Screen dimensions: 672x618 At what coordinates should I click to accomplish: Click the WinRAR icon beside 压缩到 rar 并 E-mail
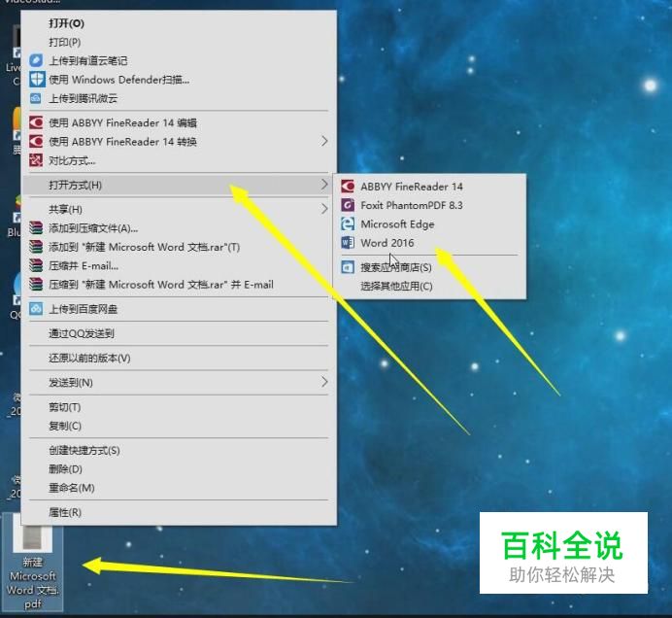tap(36, 285)
